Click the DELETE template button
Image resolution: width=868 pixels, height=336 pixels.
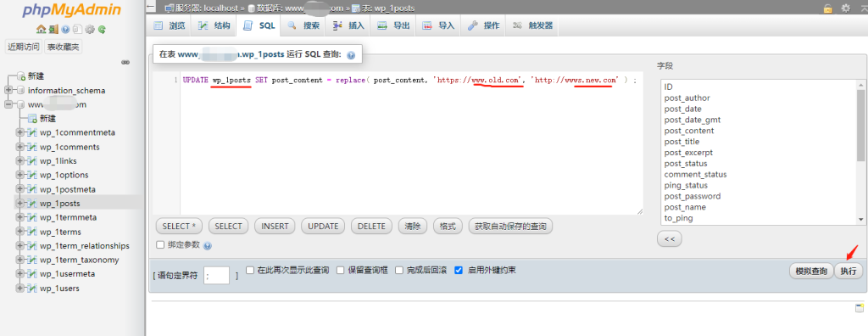(371, 227)
